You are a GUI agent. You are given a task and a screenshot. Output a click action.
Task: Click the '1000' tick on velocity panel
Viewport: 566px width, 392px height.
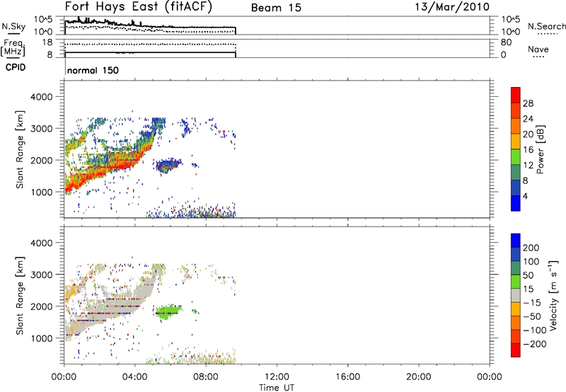coord(41,338)
